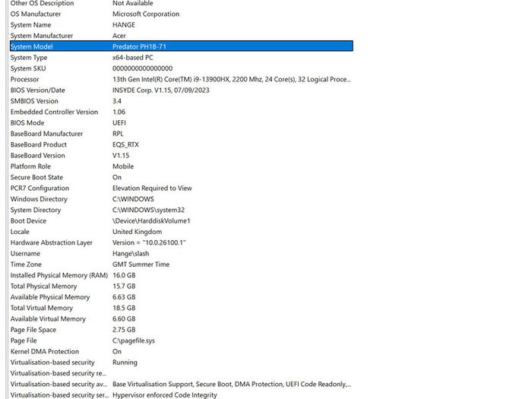Select the 'Installed Physical Memory (RAM)' label
This screenshot has height=399, width=532.
59,275
